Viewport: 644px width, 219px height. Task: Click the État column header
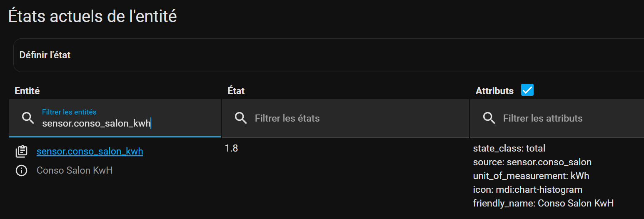click(236, 91)
